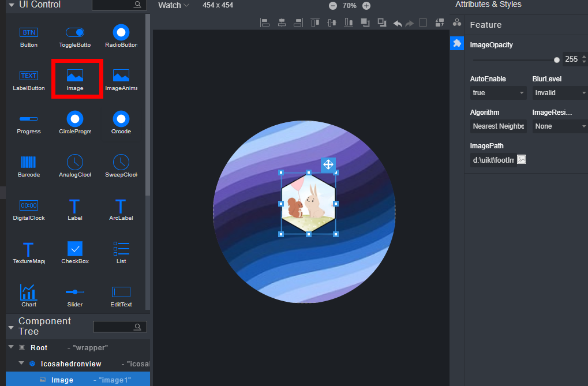Click the undo arrow in toolbar
The image size is (588, 386).
[398, 23]
